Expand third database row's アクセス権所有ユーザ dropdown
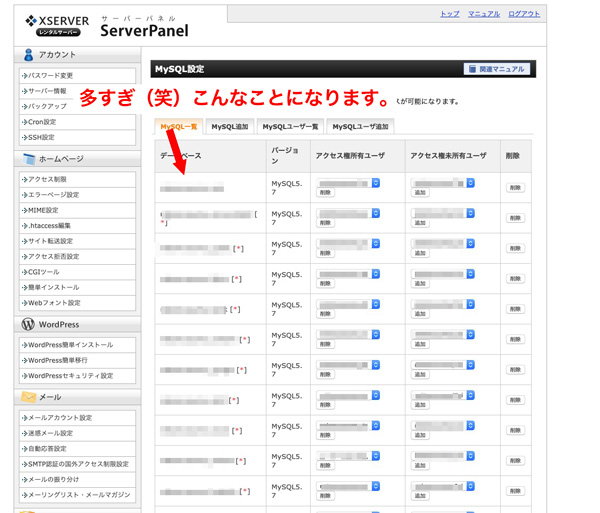600x513 pixels. click(348, 243)
